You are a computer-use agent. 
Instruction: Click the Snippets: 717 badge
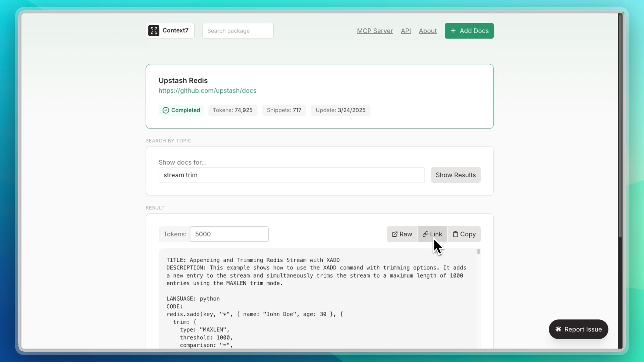tap(284, 110)
